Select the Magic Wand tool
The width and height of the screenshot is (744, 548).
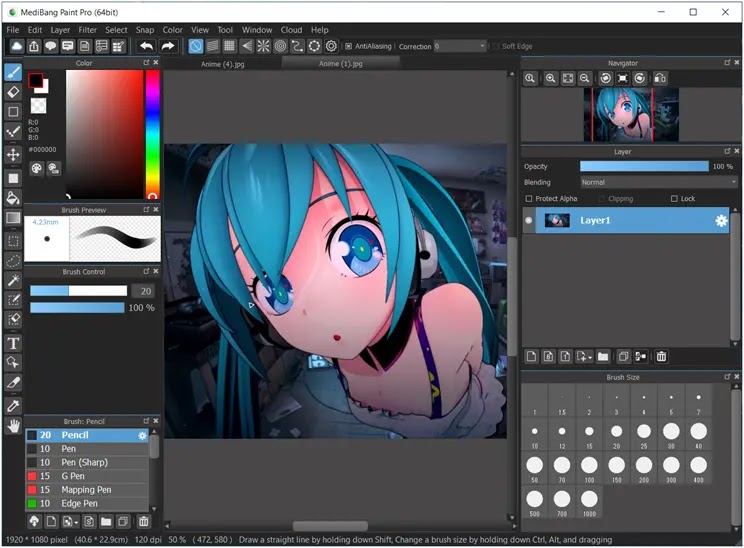pyautogui.click(x=13, y=280)
